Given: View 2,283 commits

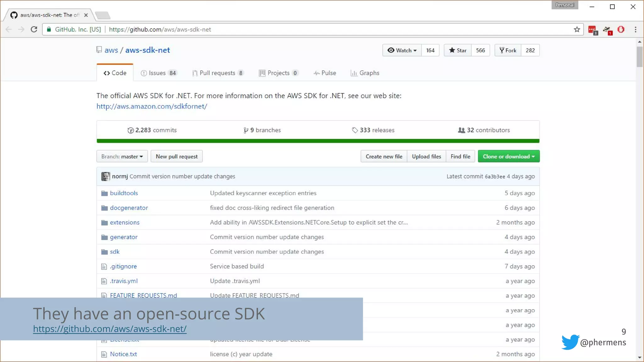Looking at the screenshot, I should (152, 130).
